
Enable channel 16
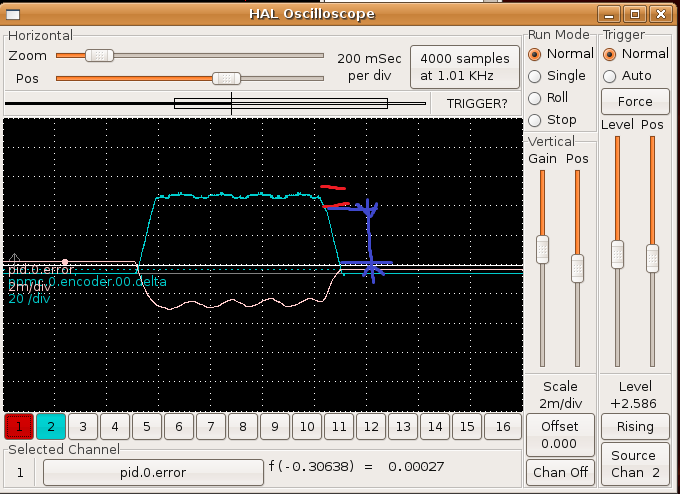click(x=503, y=427)
